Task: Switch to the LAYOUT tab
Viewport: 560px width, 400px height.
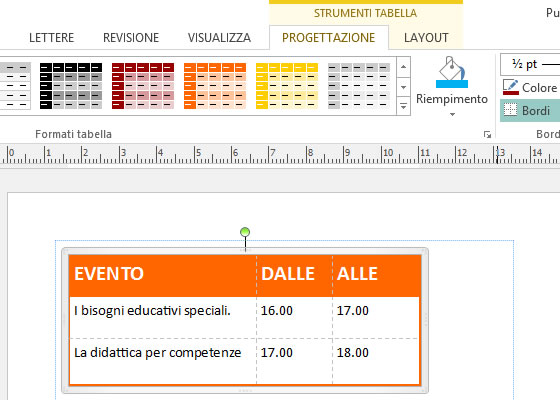Action: click(426, 38)
